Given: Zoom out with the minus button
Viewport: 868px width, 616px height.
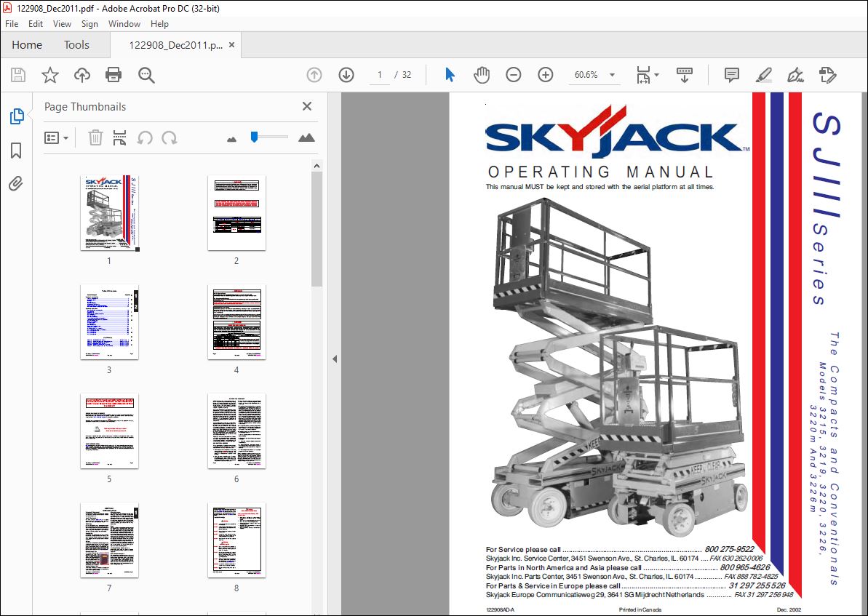Looking at the screenshot, I should coord(514,75).
